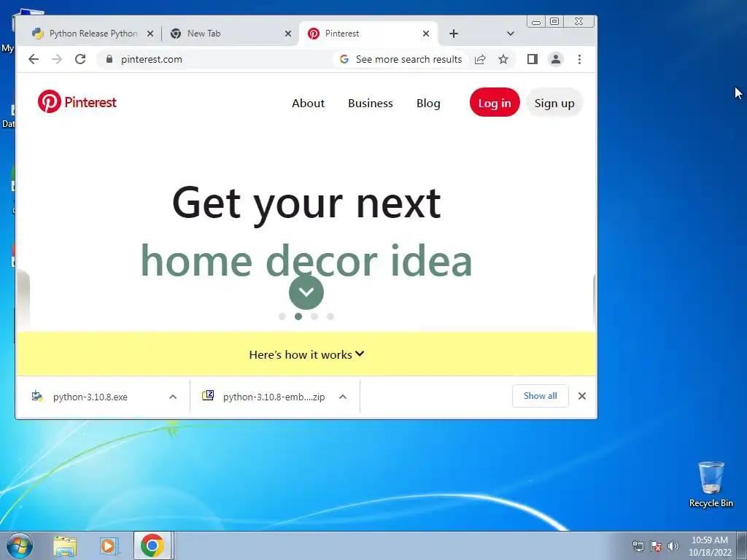
Task: Select the first carousel dot
Action: point(282,316)
